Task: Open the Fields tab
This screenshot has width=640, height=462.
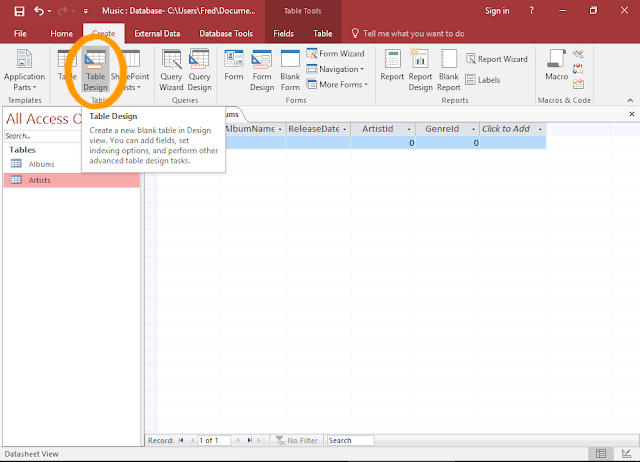Action: [x=283, y=33]
